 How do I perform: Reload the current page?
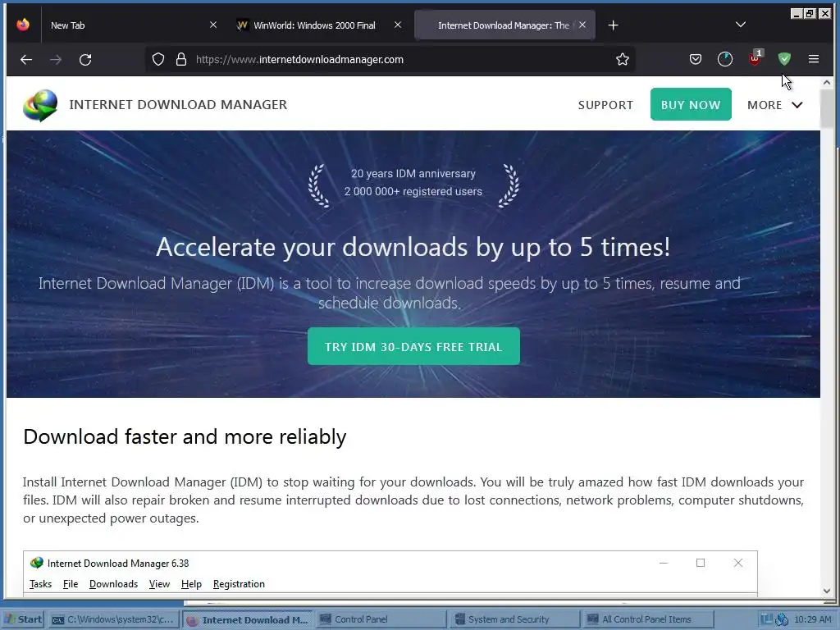(x=85, y=59)
